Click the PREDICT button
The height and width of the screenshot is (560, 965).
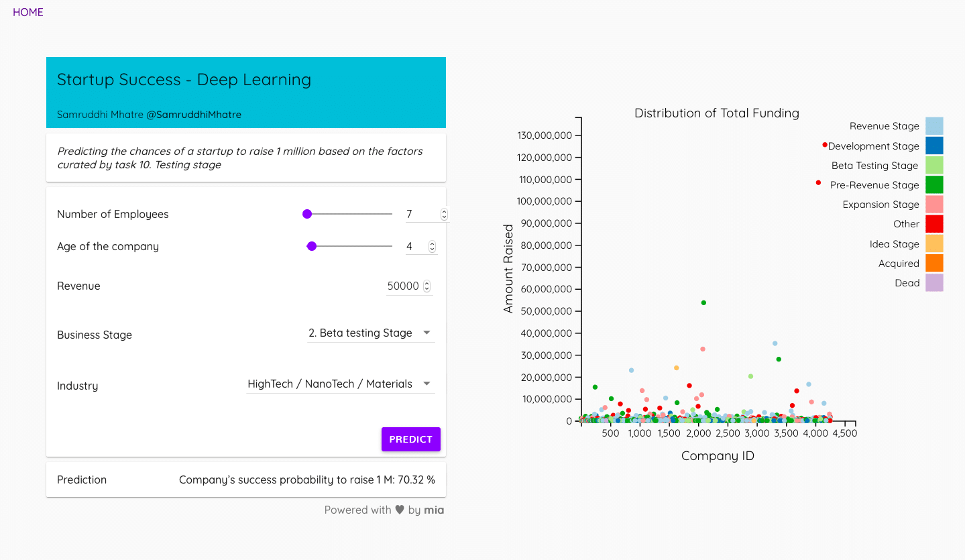[411, 439]
